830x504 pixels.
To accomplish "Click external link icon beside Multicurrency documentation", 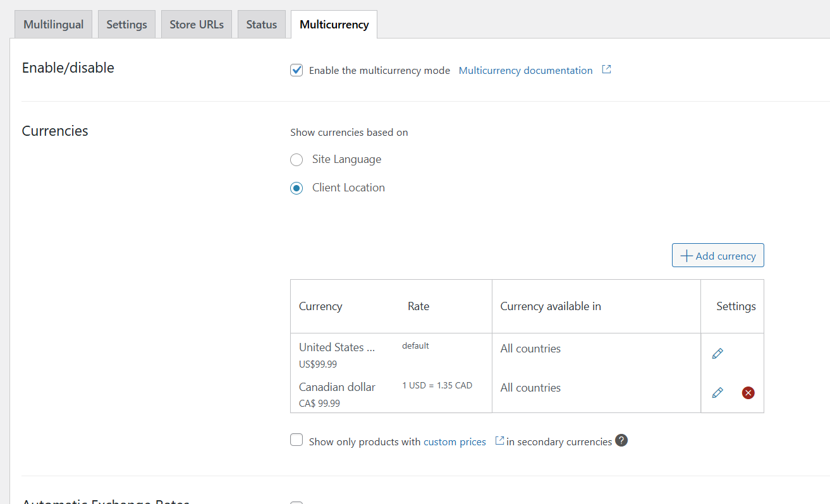I will (x=606, y=69).
